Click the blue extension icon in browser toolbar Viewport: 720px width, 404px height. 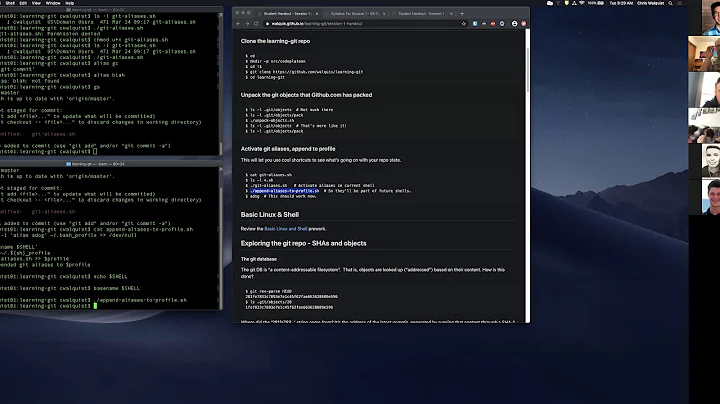[x=475, y=23]
